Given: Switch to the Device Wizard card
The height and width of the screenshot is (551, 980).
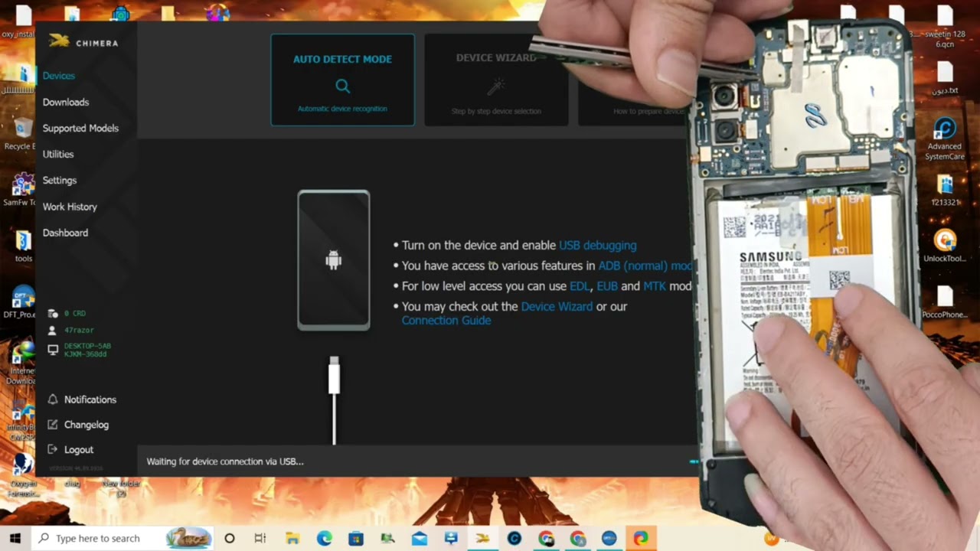Looking at the screenshot, I should pos(496,80).
